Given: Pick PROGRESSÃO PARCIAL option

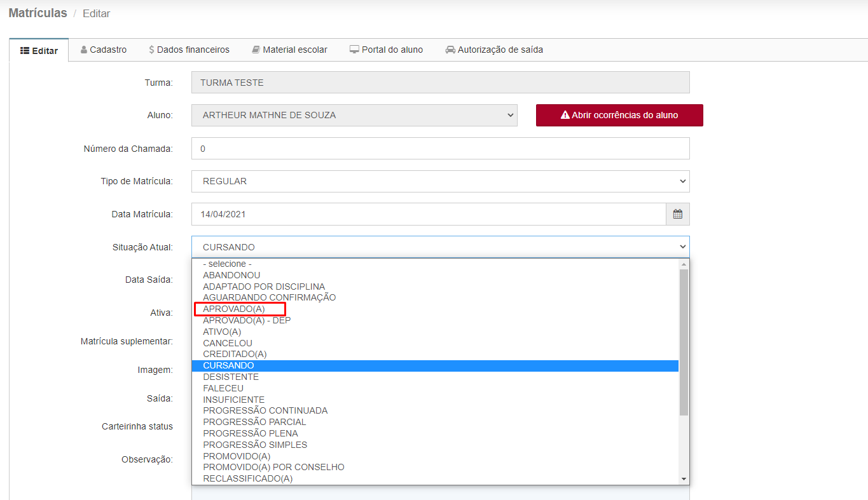Looking at the screenshot, I should point(254,422).
